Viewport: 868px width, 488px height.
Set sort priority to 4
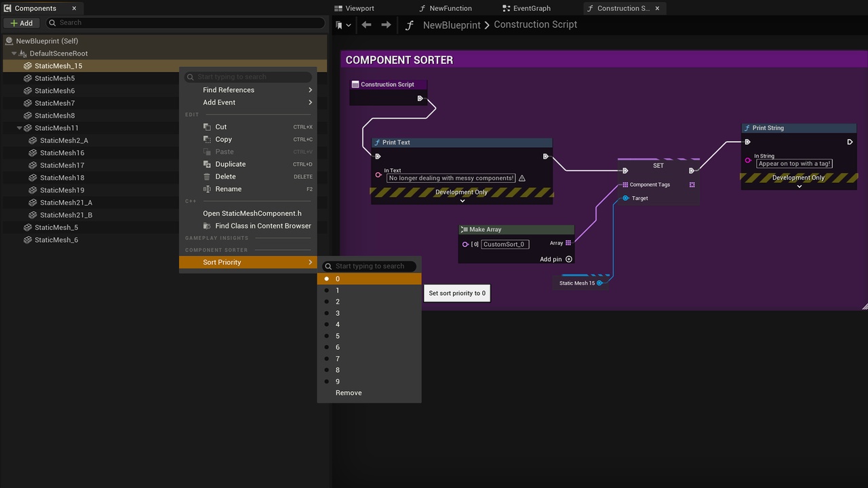tap(370, 325)
